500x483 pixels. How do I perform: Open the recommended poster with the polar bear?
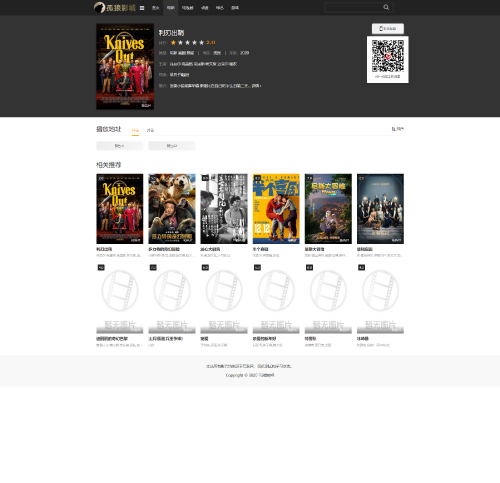(x=172, y=209)
